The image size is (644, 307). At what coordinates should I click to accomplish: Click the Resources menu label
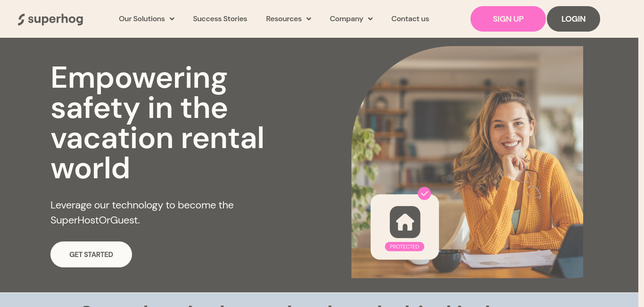284,19
